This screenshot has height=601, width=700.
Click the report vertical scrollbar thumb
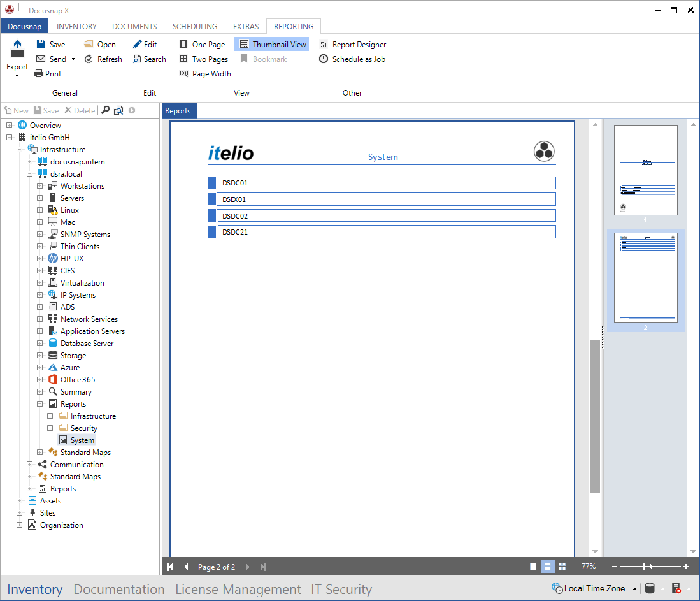(x=595, y=416)
